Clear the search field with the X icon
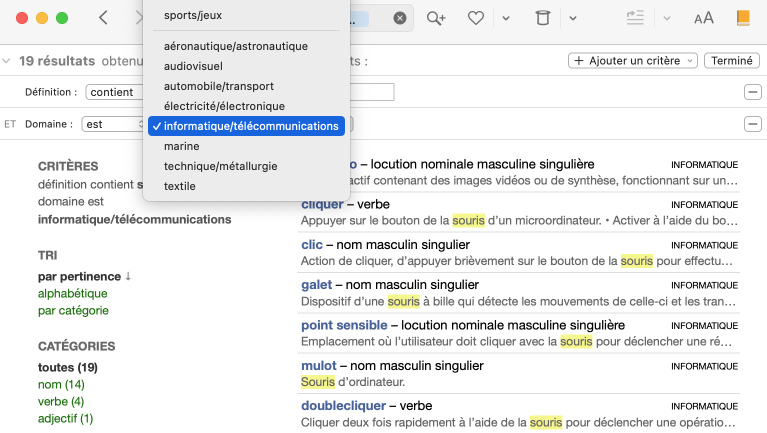 (400, 18)
